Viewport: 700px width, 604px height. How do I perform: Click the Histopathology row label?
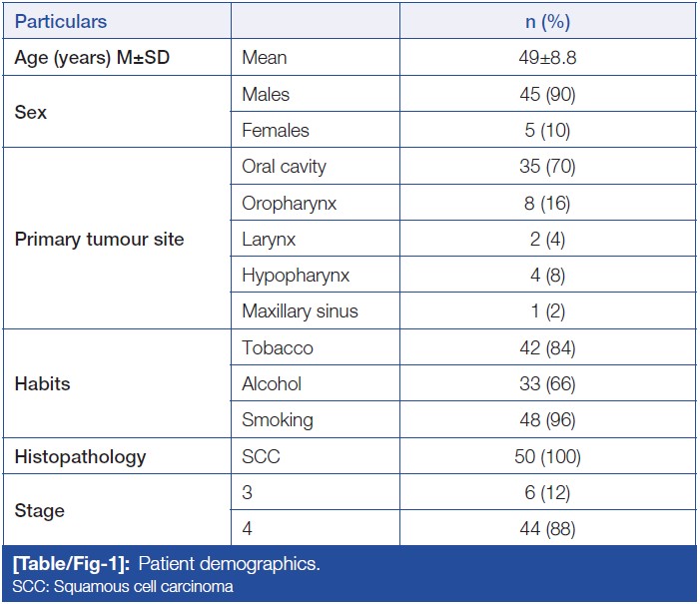tap(80, 457)
